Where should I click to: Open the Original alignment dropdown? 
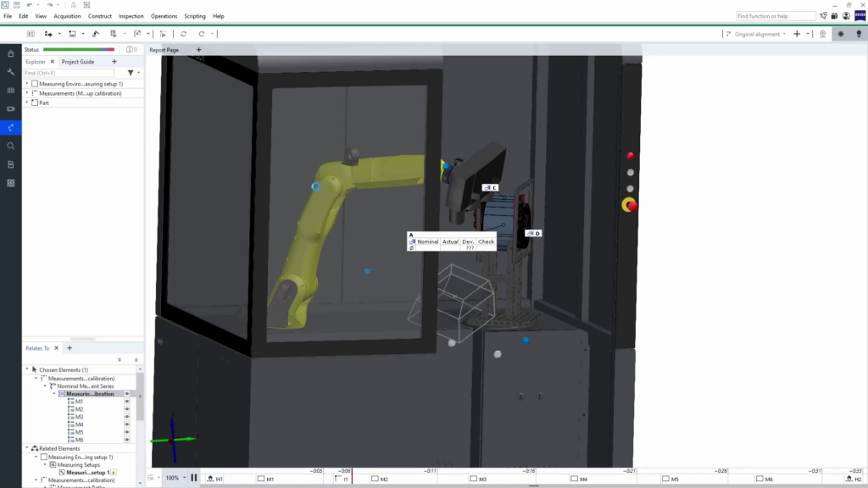(x=785, y=34)
